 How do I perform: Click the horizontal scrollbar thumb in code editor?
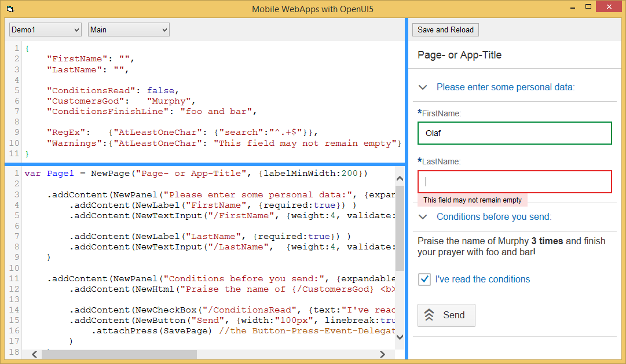pos(119,354)
